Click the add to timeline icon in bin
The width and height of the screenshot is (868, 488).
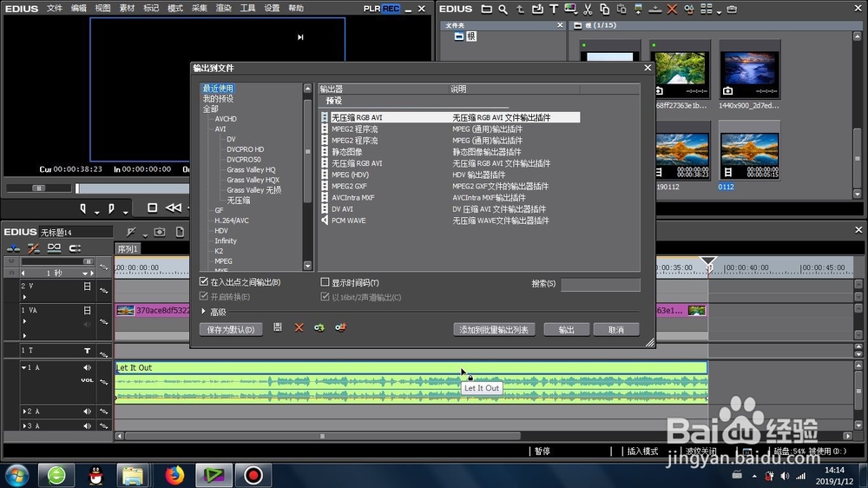[x=654, y=9]
